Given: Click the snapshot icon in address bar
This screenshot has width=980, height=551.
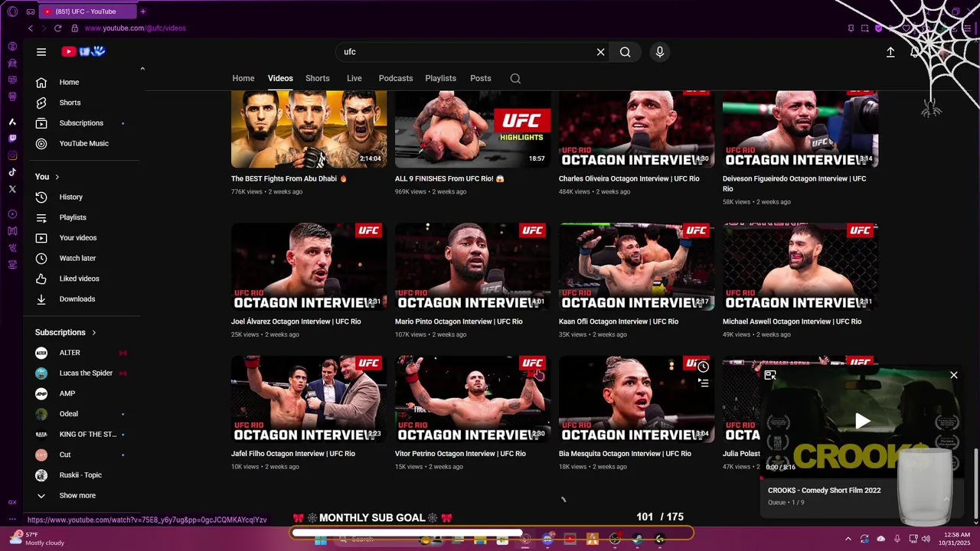Looking at the screenshot, I should tap(864, 28).
